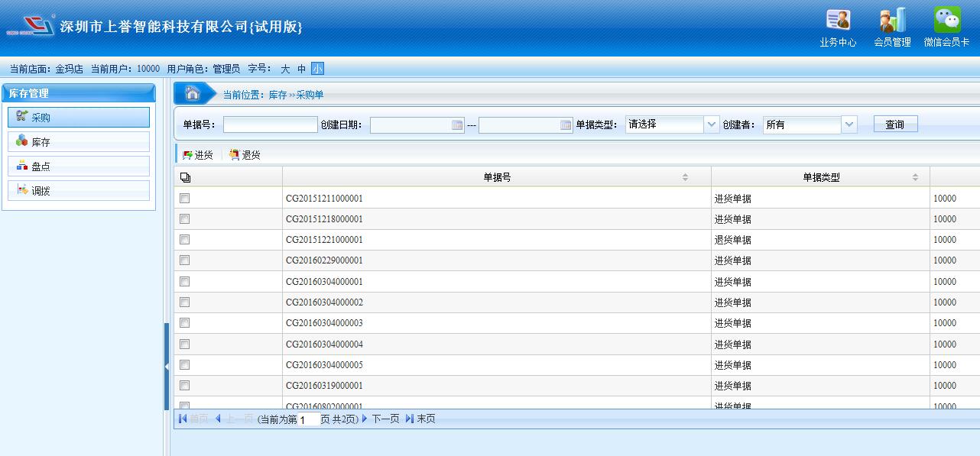Click the home icon in breadcrumb bar
The height and width of the screenshot is (456, 980).
point(193,94)
